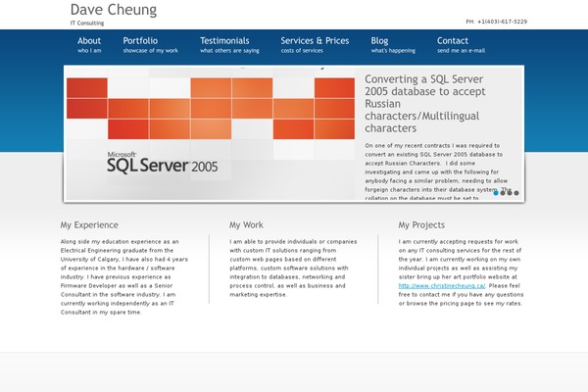Screen dimensions: 588x392
Task: Select the fourth slider dot
Action: 516,193
